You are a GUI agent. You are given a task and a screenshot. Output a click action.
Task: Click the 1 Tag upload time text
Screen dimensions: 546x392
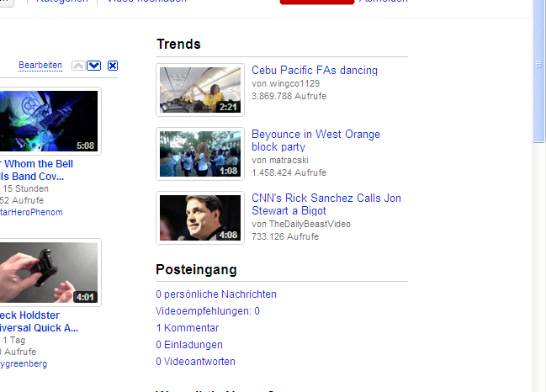[14, 340]
